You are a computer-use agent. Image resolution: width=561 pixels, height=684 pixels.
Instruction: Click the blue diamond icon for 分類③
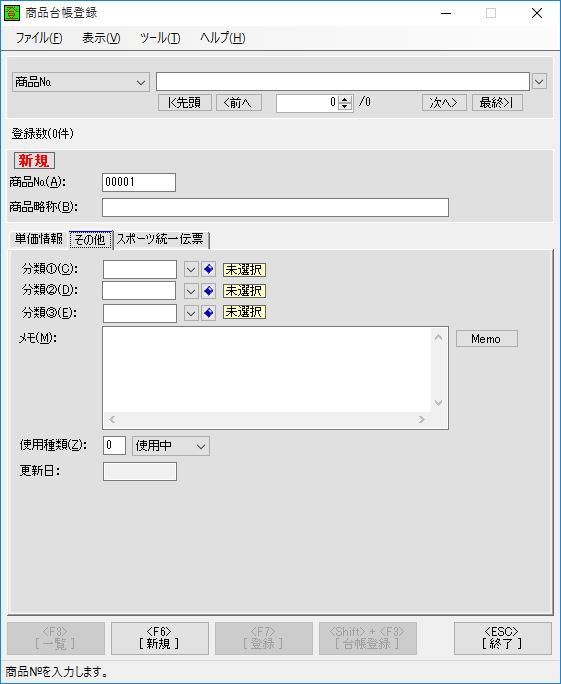tap(209, 312)
